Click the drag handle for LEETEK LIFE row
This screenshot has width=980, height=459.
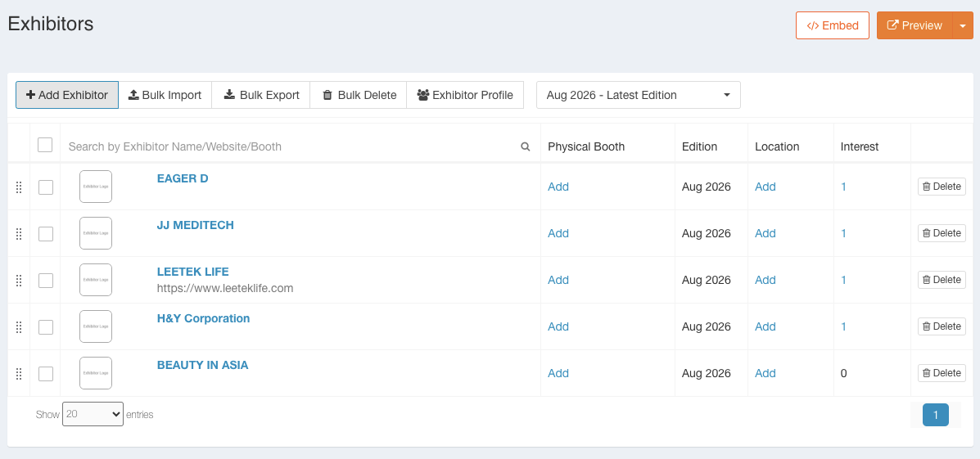click(19, 281)
